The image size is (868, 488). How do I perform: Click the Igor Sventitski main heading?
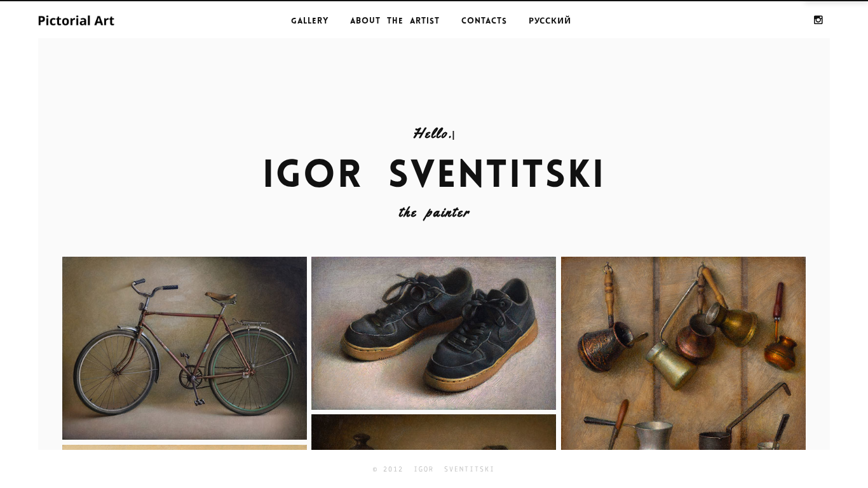(x=433, y=174)
